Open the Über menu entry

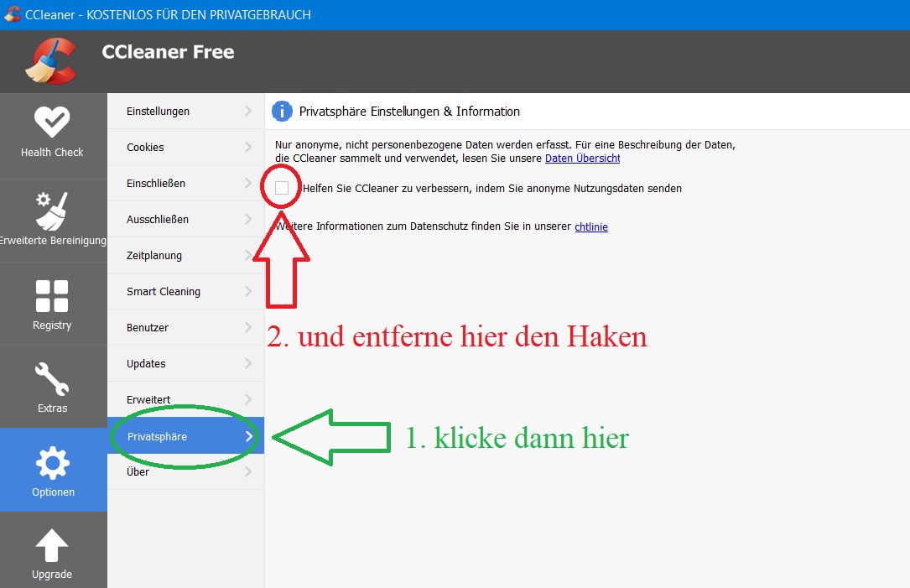coord(185,471)
